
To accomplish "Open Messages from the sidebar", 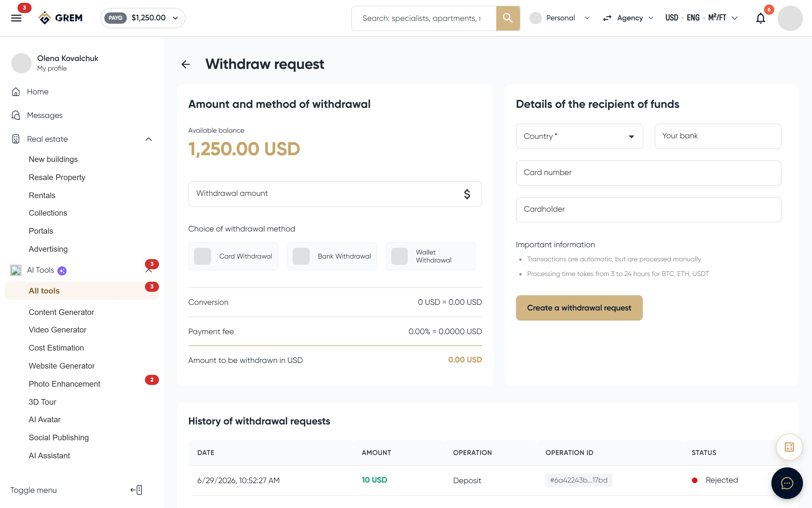I will 45,115.
